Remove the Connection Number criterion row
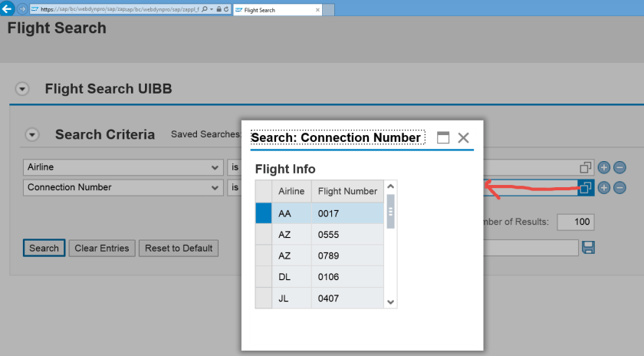The width and height of the screenshot is (644, 356). [619, 187]
